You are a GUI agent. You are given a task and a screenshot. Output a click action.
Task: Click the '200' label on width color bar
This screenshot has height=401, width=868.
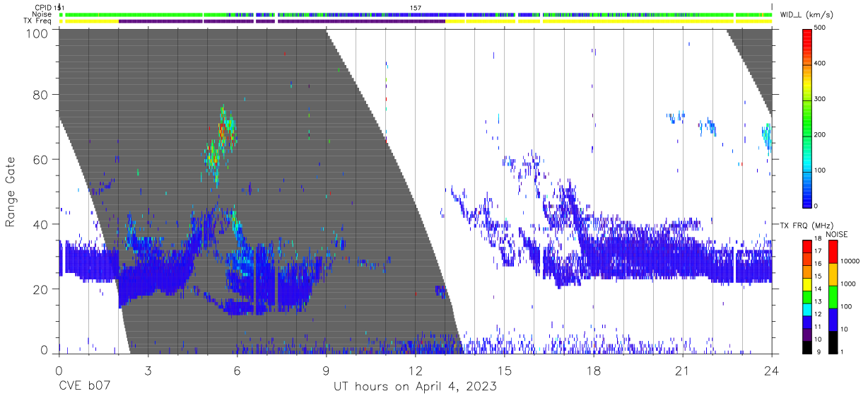(821, 134)
